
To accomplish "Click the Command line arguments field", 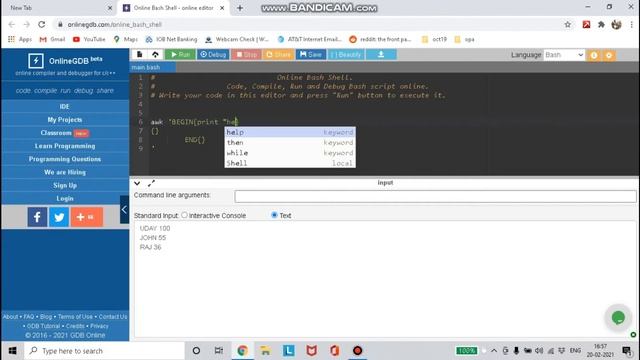I will pyautogui.click(x=435, y=196).
